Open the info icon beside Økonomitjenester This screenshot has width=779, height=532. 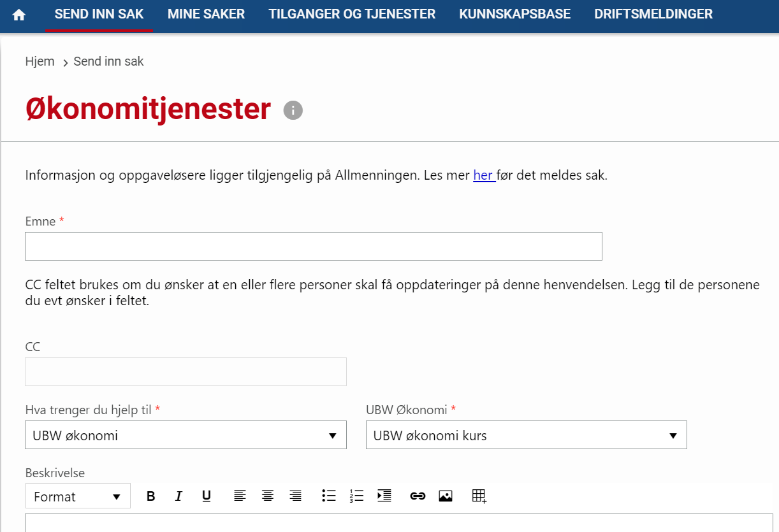pos(293,110)
